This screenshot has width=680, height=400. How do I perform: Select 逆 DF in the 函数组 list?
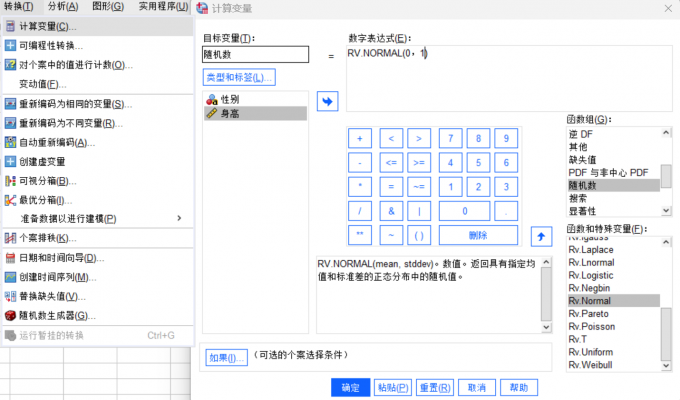pyautogui.click(x=613, y=134)
